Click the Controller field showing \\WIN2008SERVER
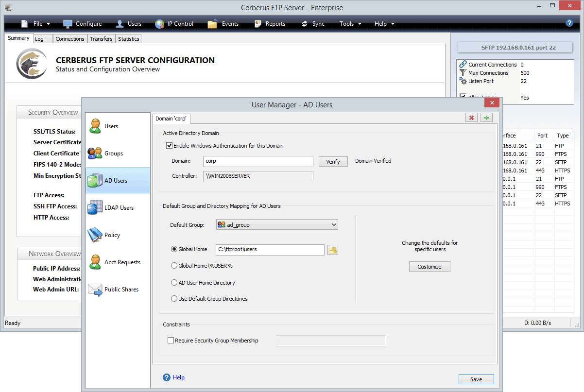This screenshot has width=584, height=392. point(258,176)
